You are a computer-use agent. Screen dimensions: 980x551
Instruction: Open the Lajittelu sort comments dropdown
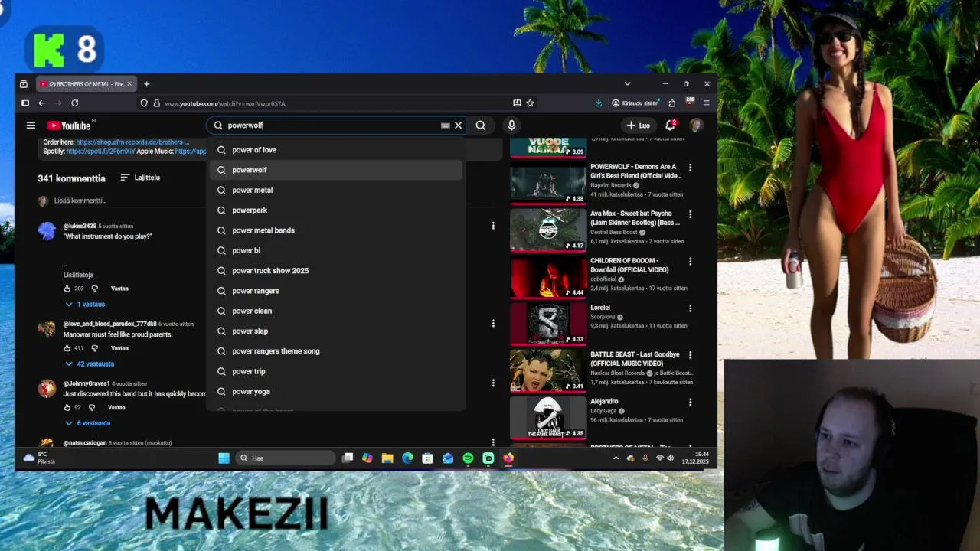pos(140,178)
